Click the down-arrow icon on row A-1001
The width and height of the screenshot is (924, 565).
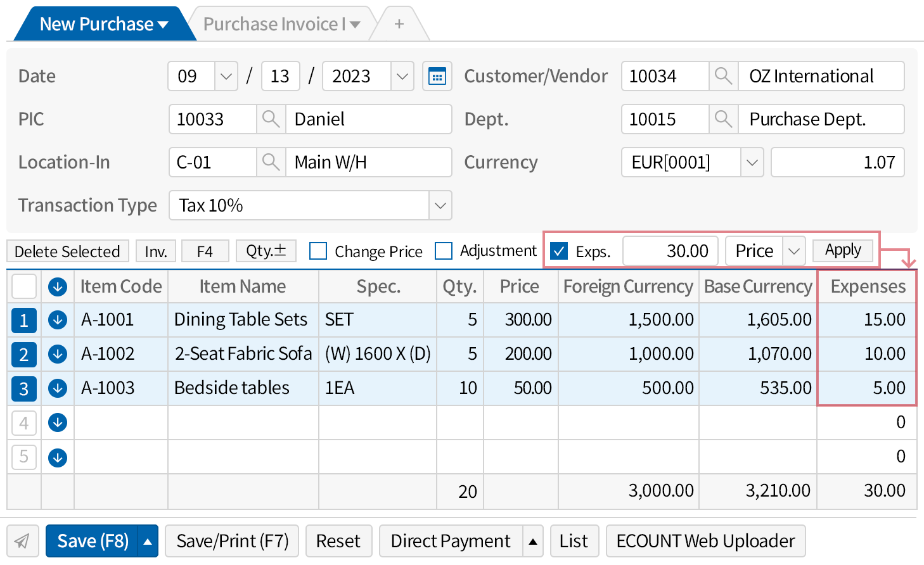pos(58,320)
